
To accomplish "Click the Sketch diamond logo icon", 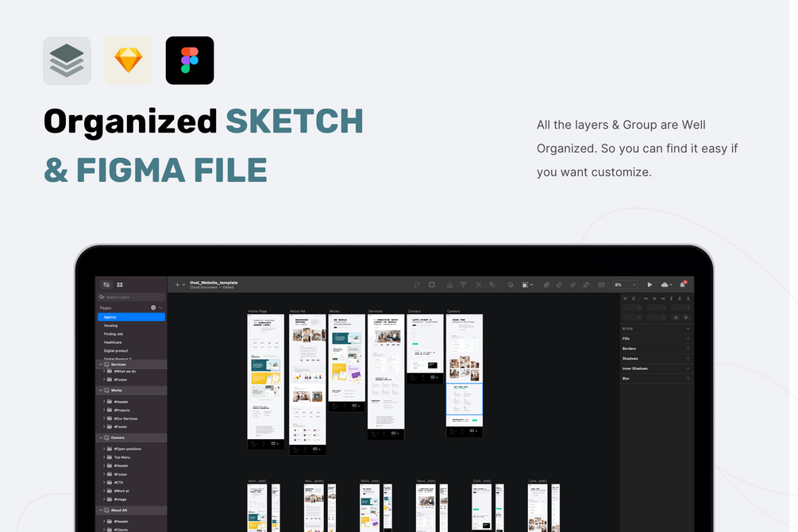I will point(129,60).
